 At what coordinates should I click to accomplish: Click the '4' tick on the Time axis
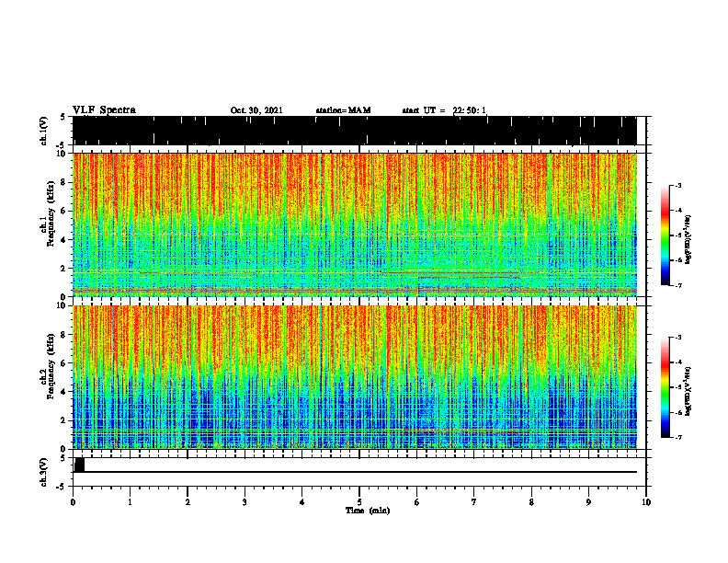[302, 502]
